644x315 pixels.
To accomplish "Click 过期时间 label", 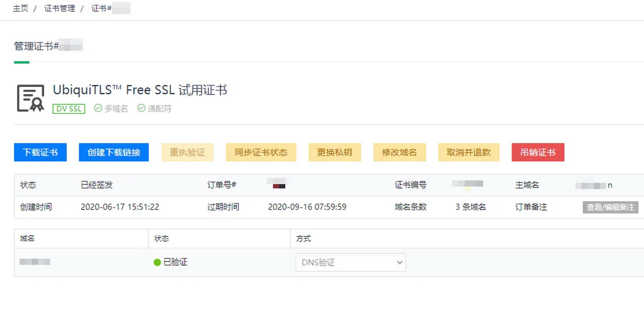I will click(223, 207).
